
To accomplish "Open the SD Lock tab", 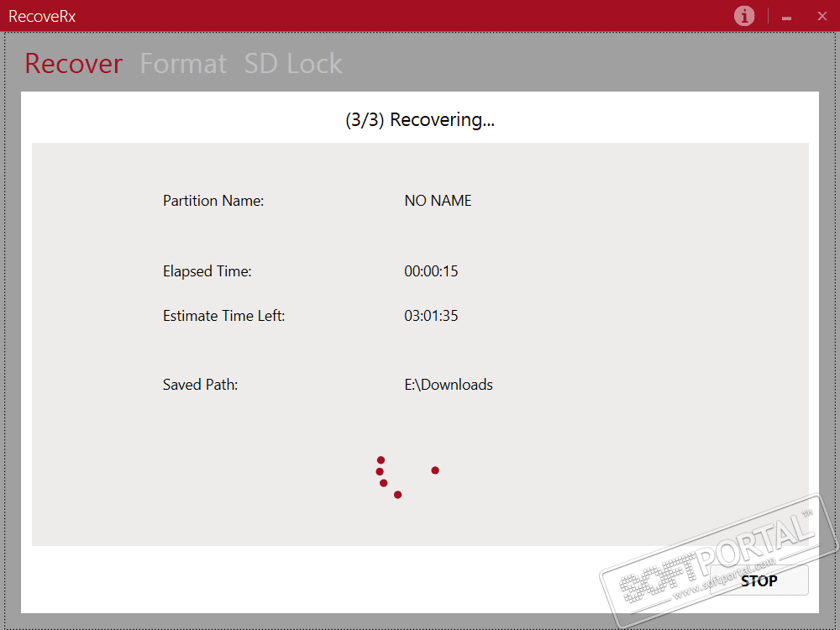I will pyautogui.click(x=293, y=64).
